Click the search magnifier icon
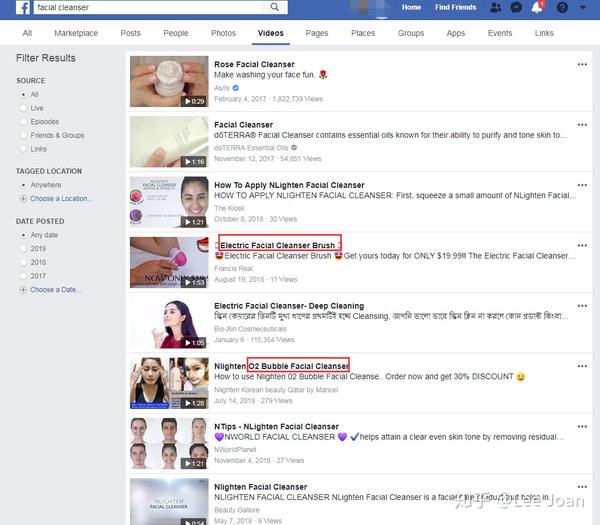 point(274,7)
